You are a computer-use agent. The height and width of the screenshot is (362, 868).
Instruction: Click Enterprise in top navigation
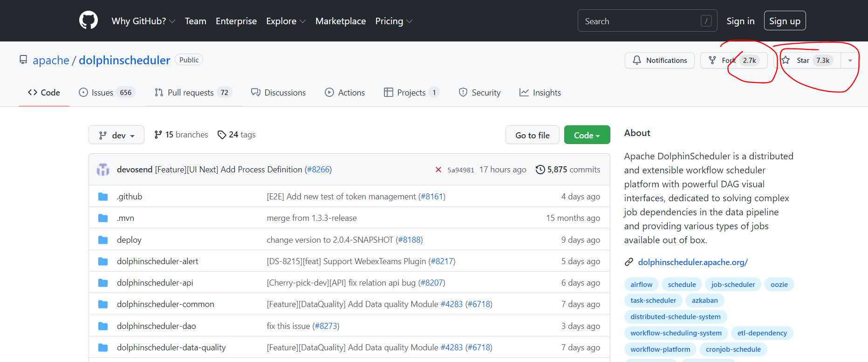(236, 21)
